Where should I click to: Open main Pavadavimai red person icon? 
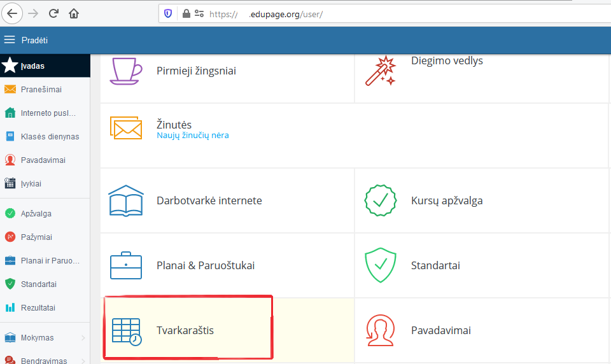381,330
